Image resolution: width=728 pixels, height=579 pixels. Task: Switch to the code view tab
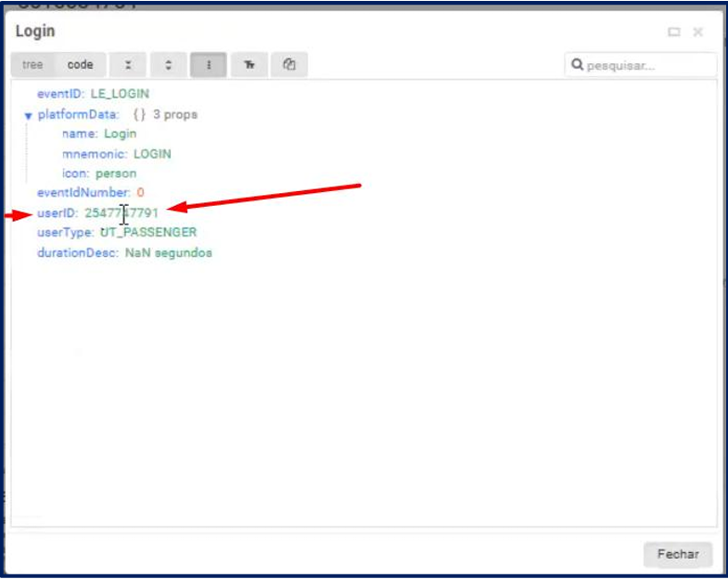(81, 65)
